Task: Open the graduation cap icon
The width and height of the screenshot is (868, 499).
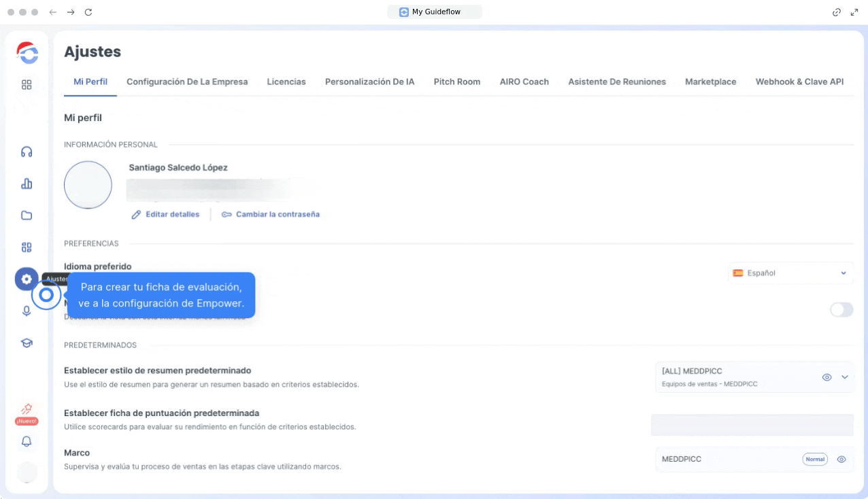Action: pos(27,343)
